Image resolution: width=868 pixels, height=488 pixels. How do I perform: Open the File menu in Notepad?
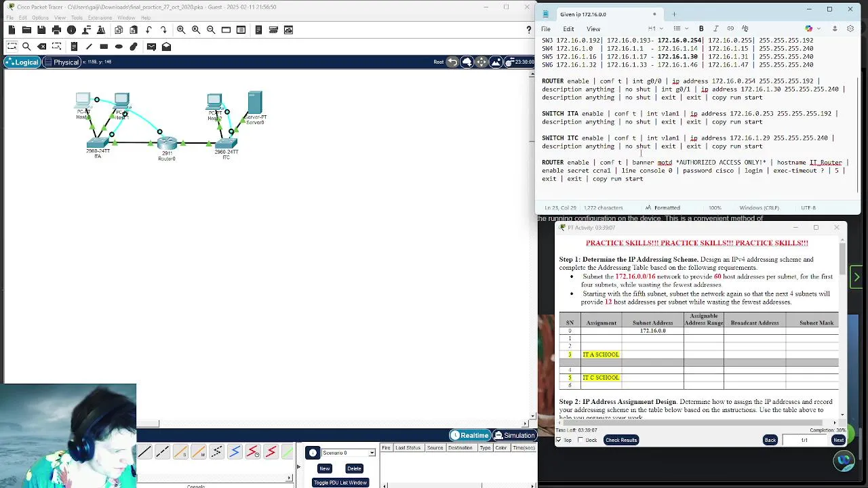coord(545,29)
